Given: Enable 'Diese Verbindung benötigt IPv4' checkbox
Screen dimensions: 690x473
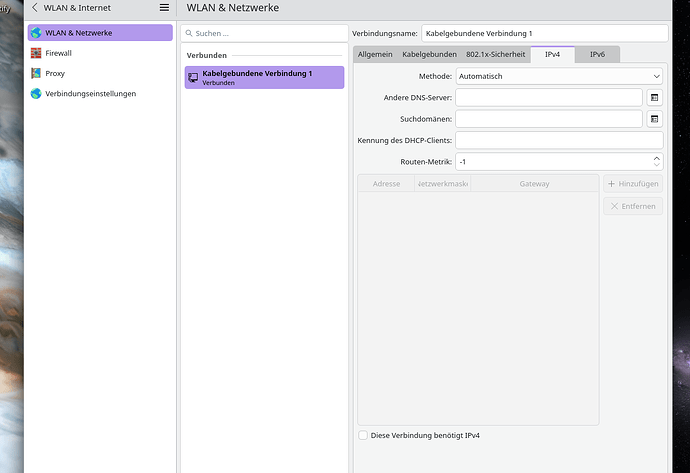Looking at the screenshot, I should (363, 436).
